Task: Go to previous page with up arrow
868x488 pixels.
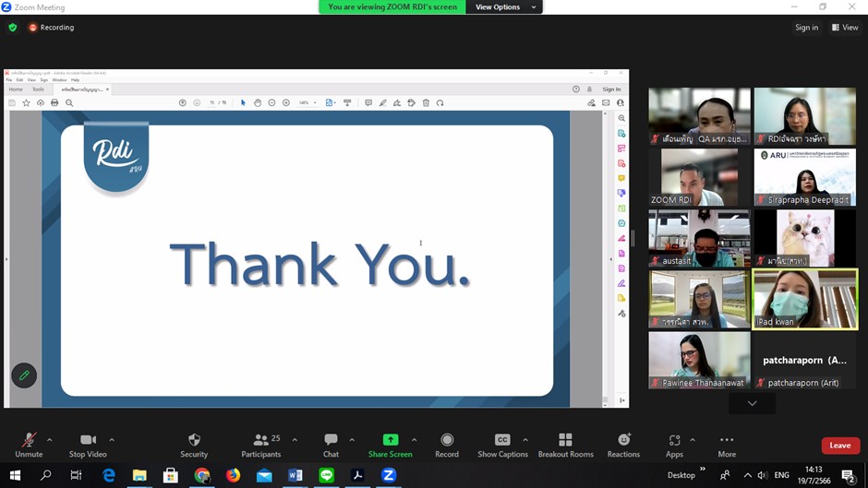Action: tap(182, 103)
